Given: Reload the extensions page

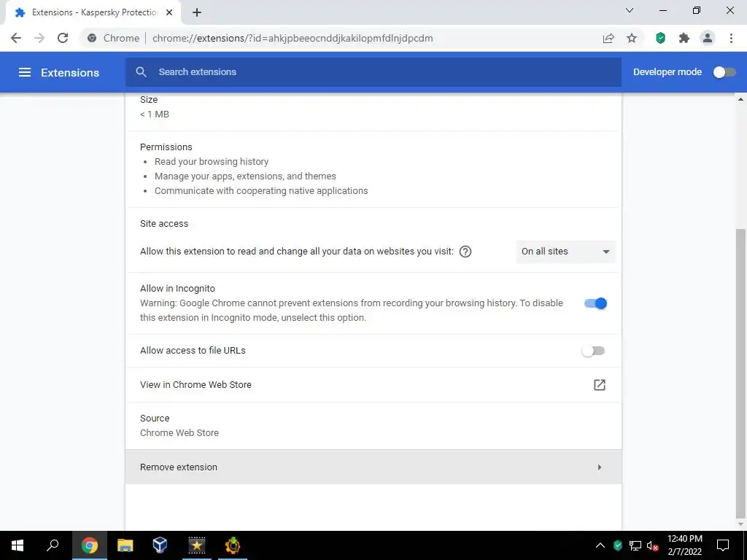Looking at the screenshot, I should pos(63,38).
